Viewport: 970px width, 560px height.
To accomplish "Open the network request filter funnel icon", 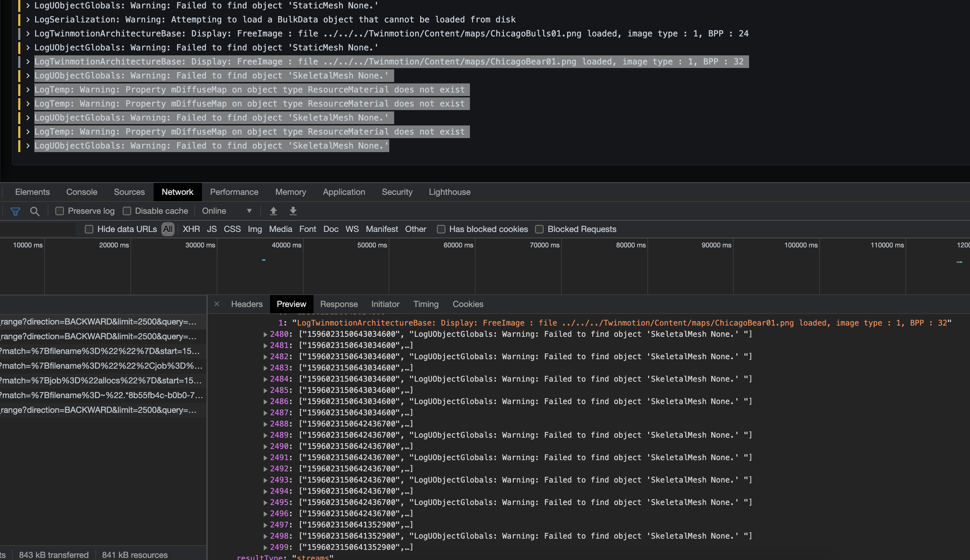I will 15,211.
